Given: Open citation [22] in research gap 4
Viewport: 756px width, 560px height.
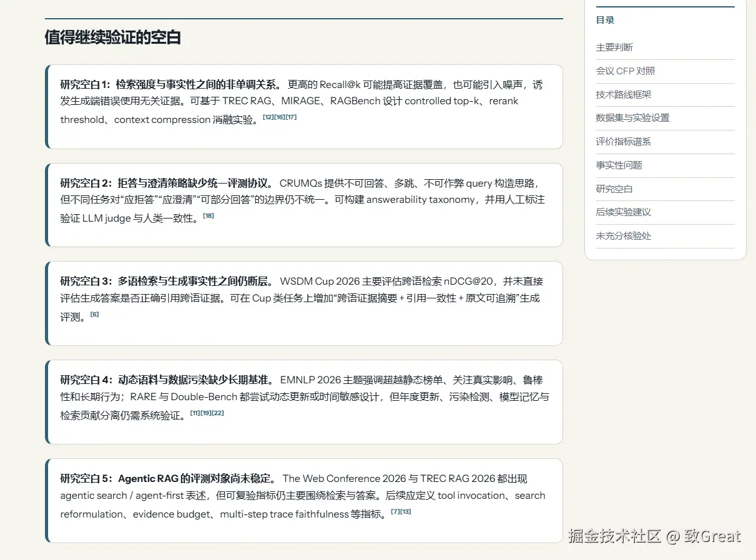Looking at the screenshot, I should [218, 413].
